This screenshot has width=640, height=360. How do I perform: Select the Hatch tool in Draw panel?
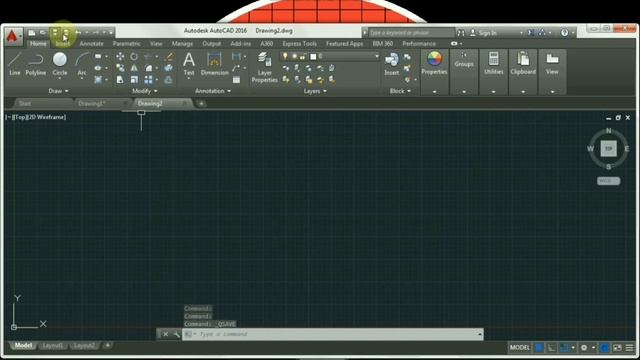pos(98,80)
